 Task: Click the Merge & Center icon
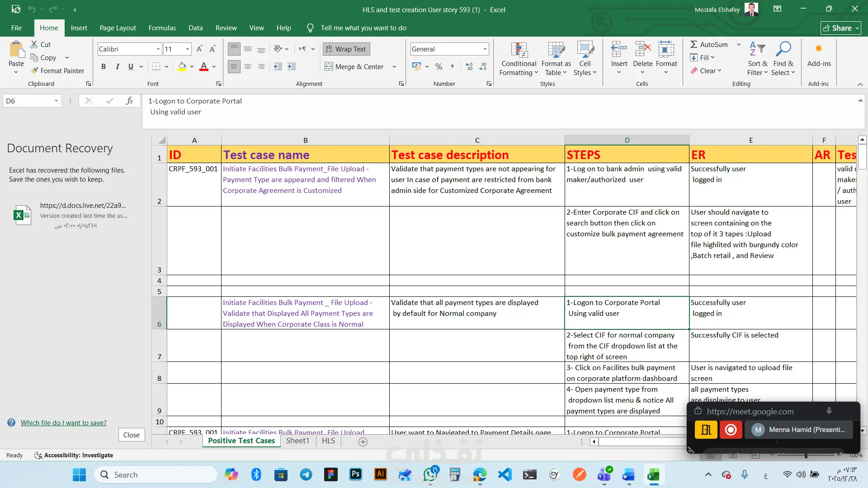click(329, 66)
